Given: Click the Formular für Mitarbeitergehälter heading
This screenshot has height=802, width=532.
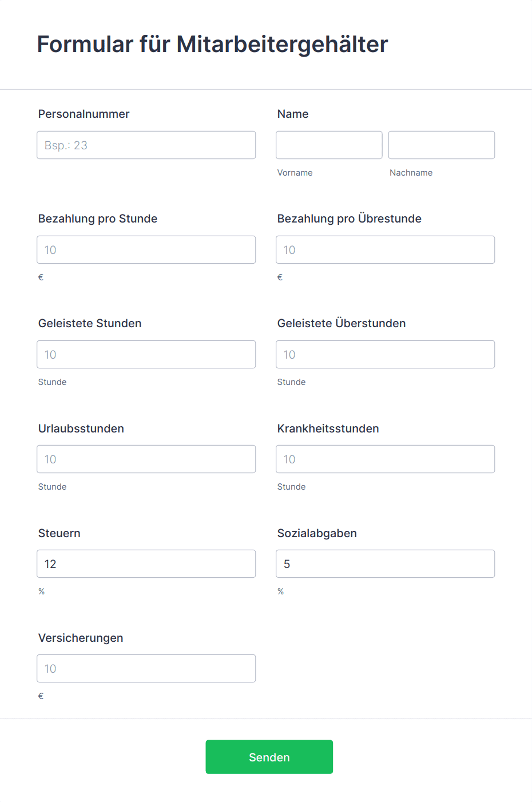Looking at the screenshot, I should pyautogui.click(x=212, y=45).
